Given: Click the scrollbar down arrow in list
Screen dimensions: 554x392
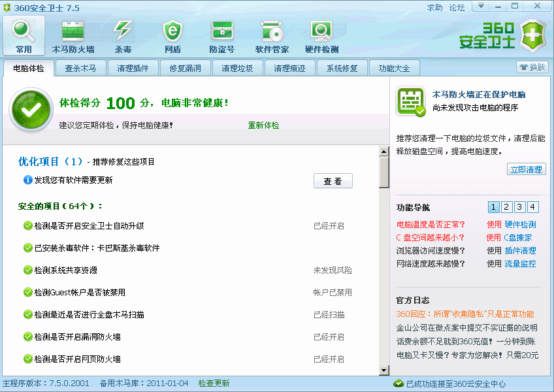Looking at the screenshot, I should 384,370.
